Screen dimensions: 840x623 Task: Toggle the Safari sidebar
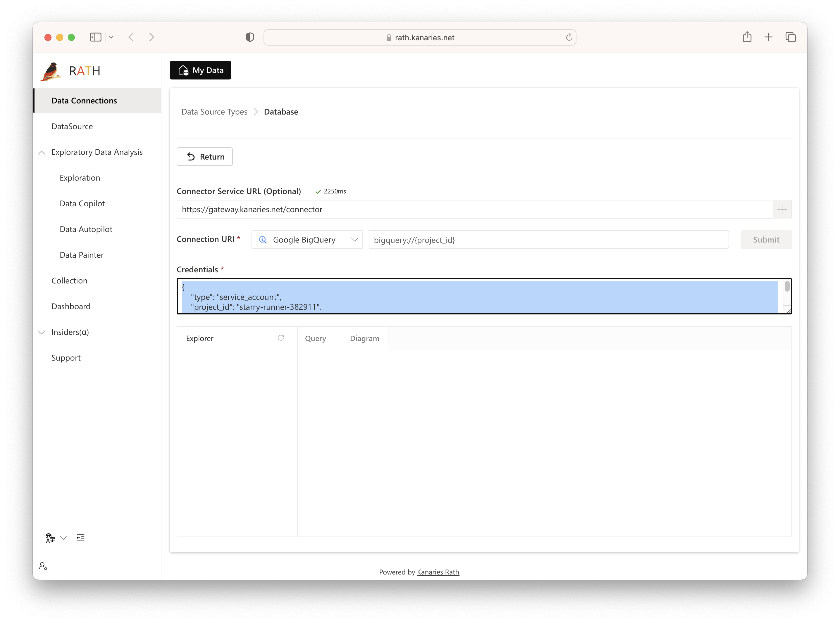95,37
